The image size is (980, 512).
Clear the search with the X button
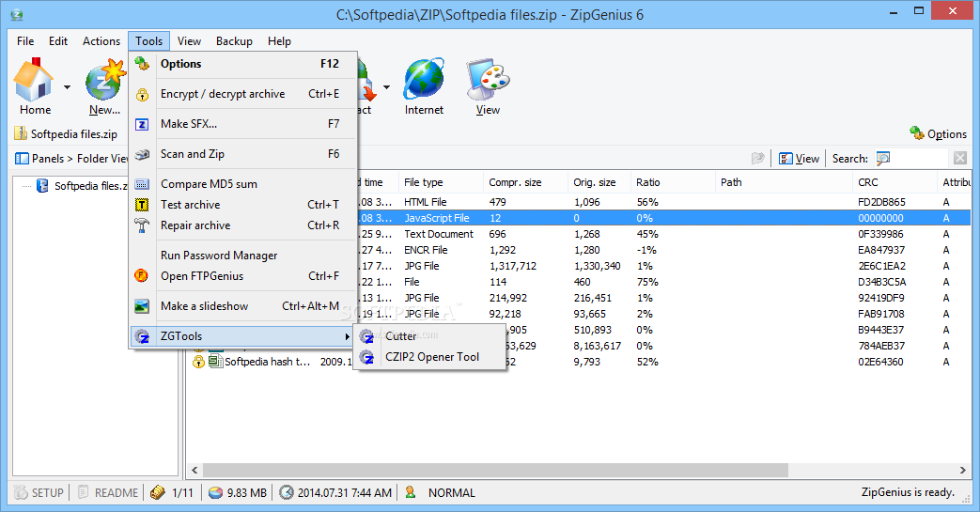pos(960,158)
